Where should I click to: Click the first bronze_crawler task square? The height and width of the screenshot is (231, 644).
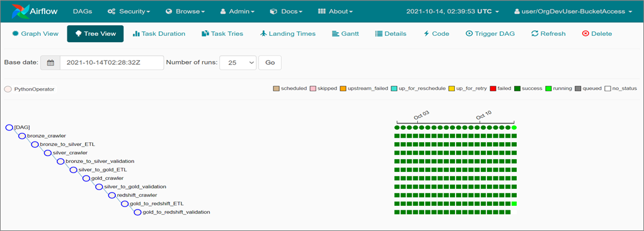(x=397, y=136)
